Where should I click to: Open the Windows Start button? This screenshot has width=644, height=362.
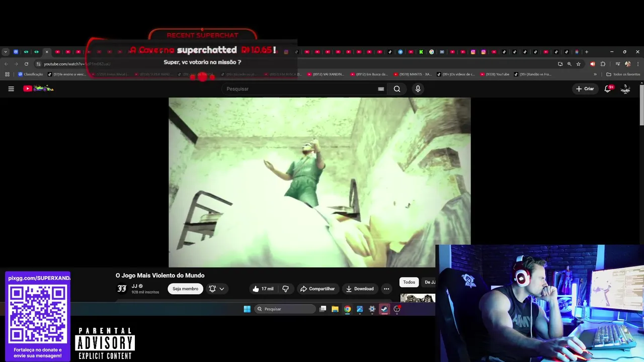pyautogui.click(x=247, y=309)
